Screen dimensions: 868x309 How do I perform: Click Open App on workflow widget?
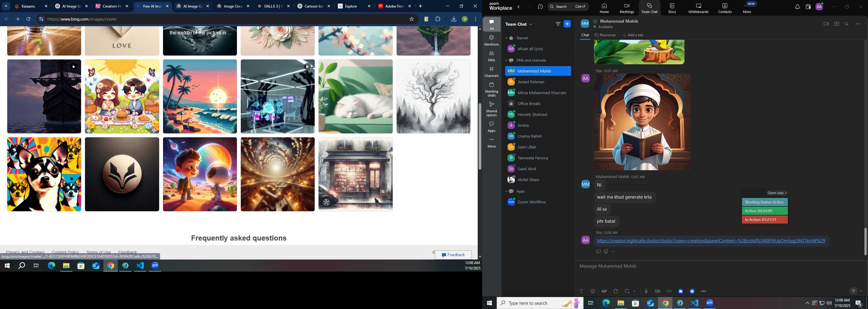[777, 193]
